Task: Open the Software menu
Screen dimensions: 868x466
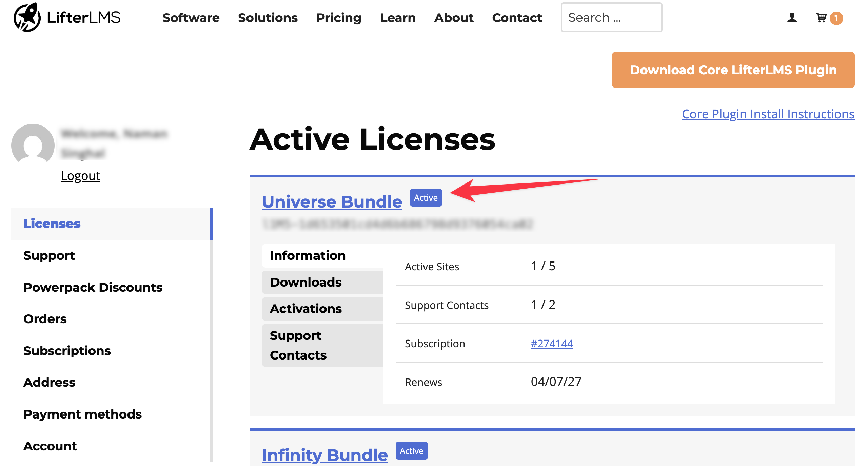Action: click(x=191, y=17)
